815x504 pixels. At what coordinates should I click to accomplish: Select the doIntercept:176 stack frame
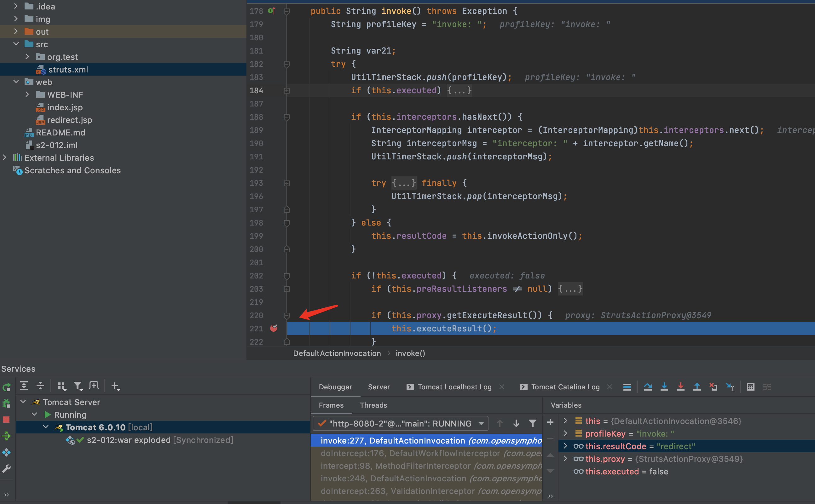tap(427, 453)
